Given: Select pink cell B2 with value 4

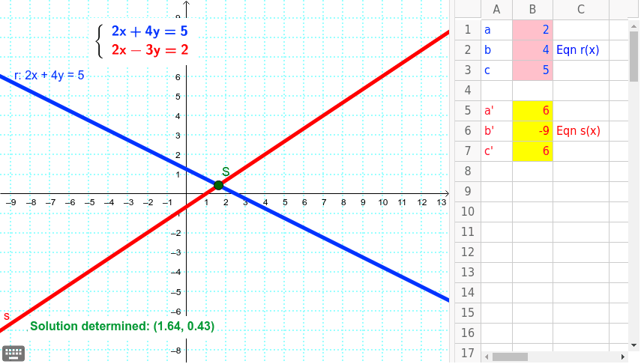Looking at the screenshot, I should coord(533,50).
